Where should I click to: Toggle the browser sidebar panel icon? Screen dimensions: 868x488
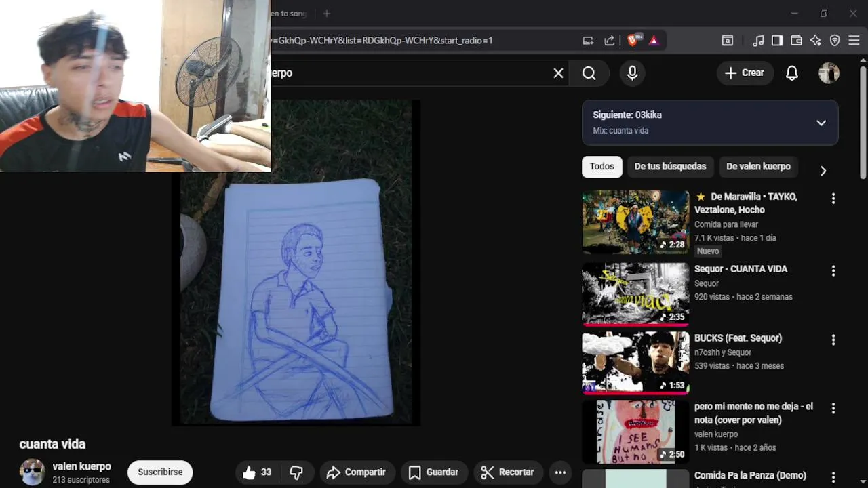coord(777,41)
